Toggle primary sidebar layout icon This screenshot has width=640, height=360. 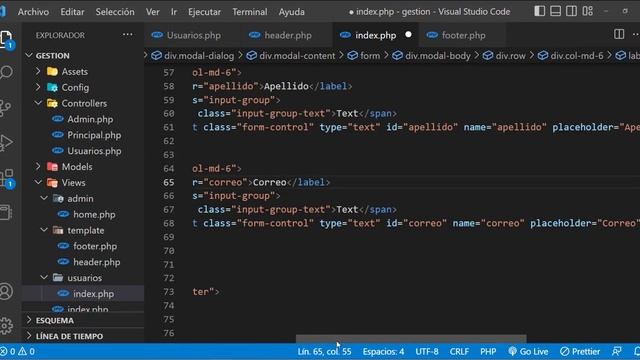point(540,11)
